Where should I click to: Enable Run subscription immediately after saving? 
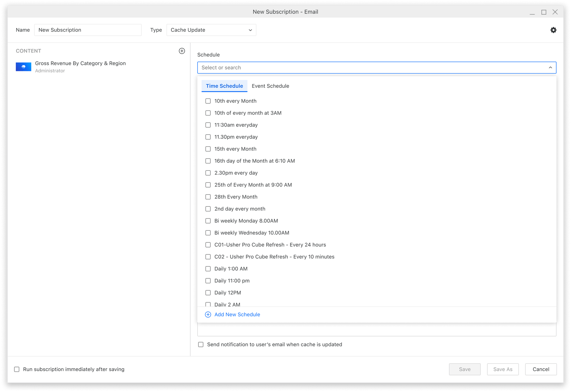coord(17,370)
